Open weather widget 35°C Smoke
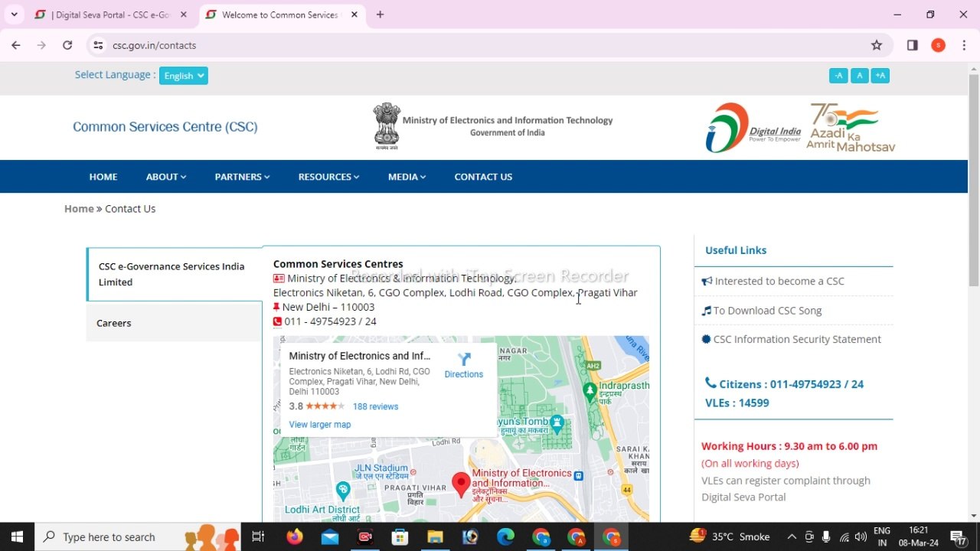 pos(730,536)
